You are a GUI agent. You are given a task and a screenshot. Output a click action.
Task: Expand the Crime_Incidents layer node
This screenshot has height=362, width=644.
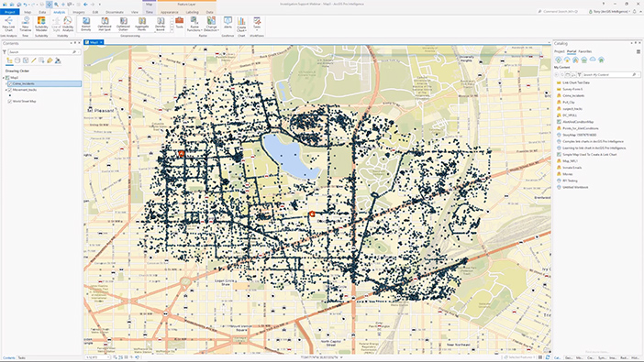pos(6,83)
